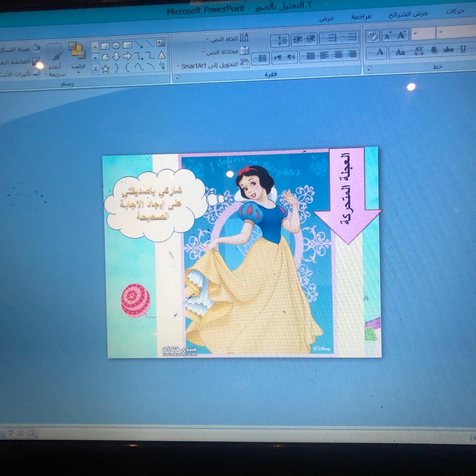
Task: Select the right arrow block shape
Action: click(x=128, y=56)
